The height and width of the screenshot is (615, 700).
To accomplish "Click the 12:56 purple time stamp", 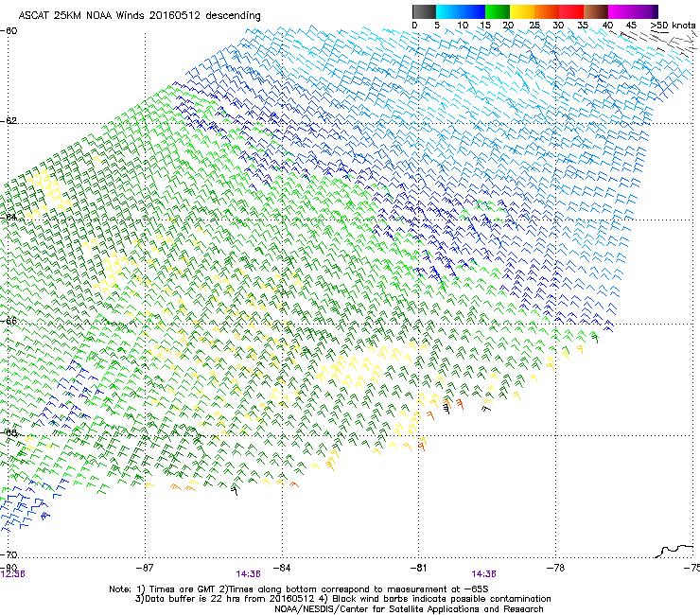I will [12, 574].
